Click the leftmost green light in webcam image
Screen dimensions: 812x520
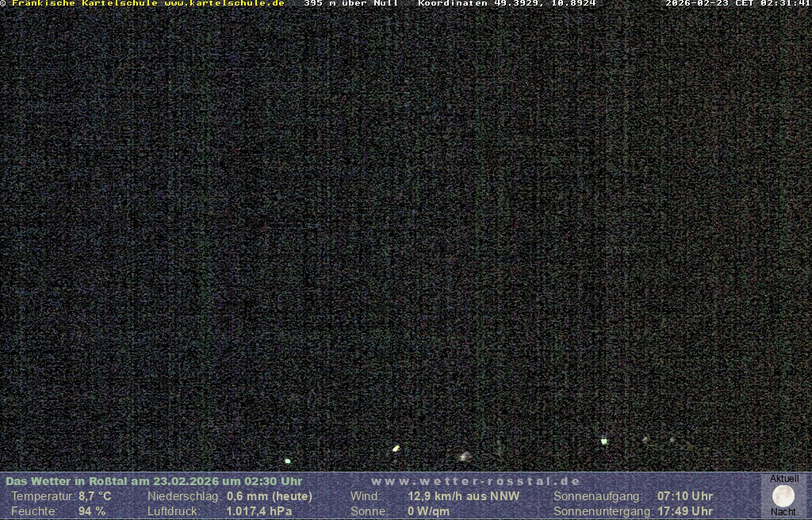[287, 461]
